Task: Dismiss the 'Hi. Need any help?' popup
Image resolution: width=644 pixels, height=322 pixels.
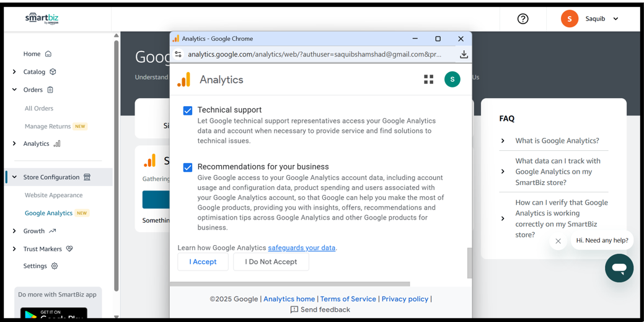Action: pyautogui.click(x=558, y=241)
